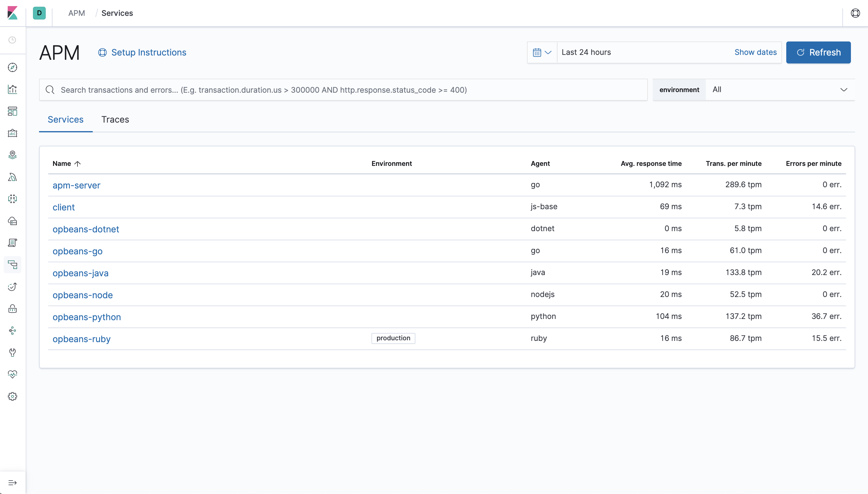Screen dimensions: 868x494
Task: Open Canvas from the sidebar
Action: coord(13,133)
